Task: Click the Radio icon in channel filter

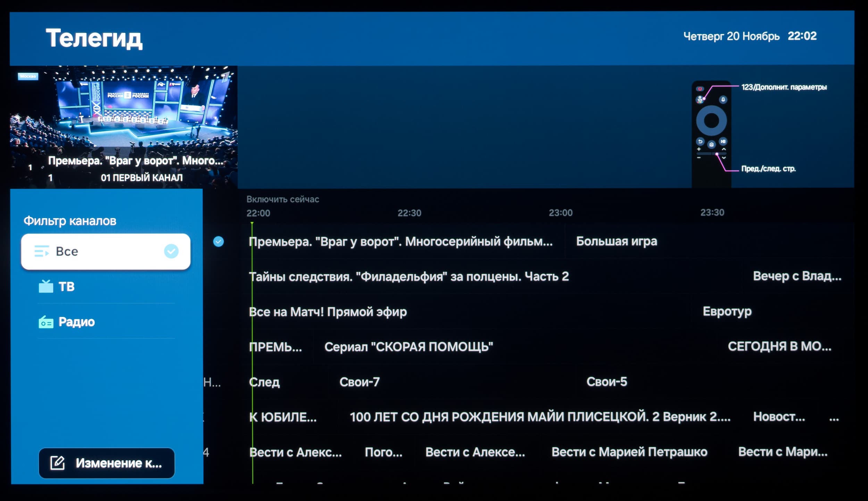Action: [46, 322]
